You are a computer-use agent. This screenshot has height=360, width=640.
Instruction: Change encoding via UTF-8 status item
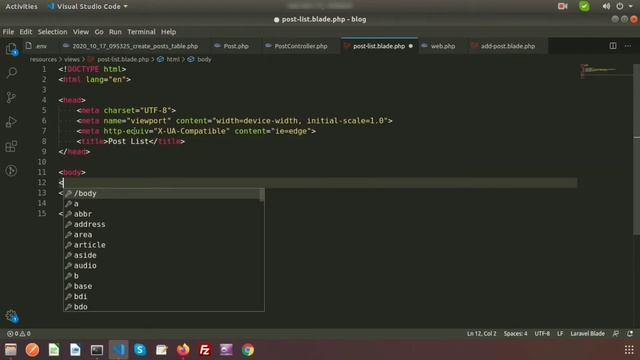tap(542, 333)
